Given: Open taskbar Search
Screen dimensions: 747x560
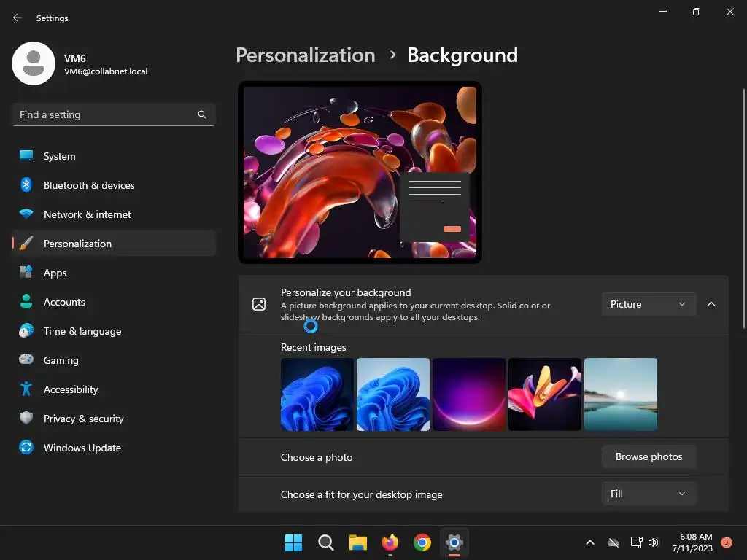Looking at the screenshot, I should (x=326, y=542).
